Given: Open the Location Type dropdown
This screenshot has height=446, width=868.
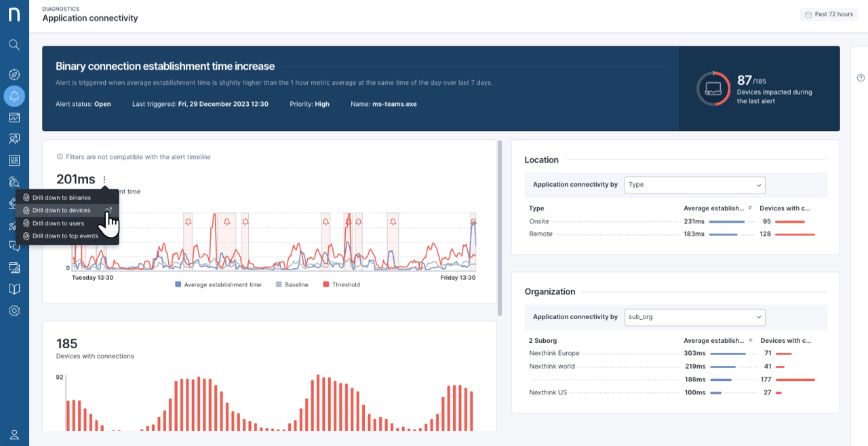Looking at the screenshot, I should (x=694, y=185).
